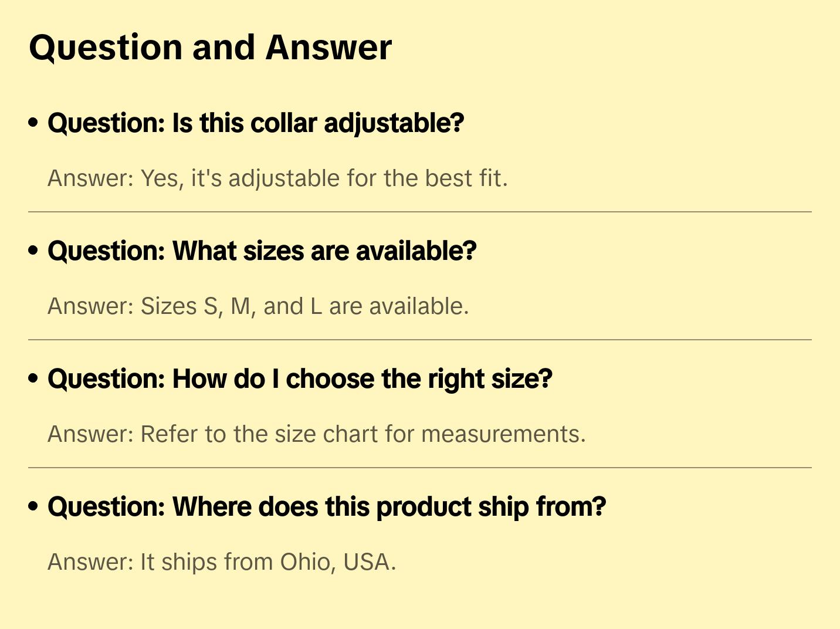This screenshot has height=629, width=840.
Task: Click the bullet before the right size question
Action: point(33,379)
